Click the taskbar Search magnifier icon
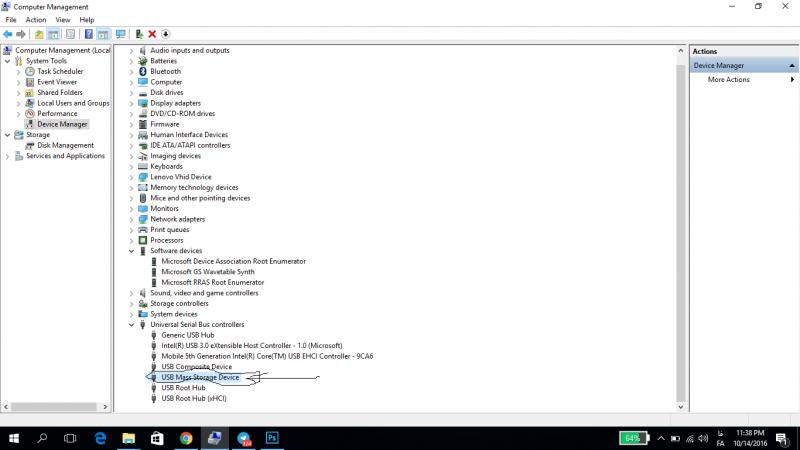 tap(42, 438)
